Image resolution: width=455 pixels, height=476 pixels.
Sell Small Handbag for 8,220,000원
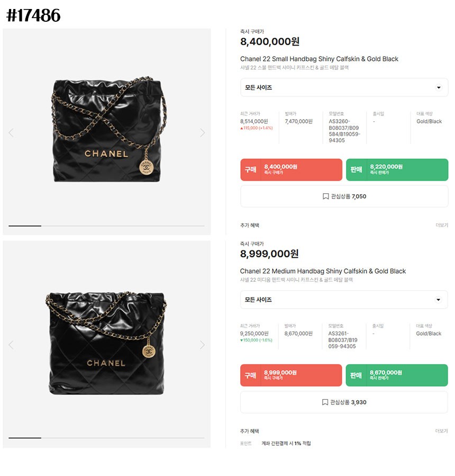(x=397, y=169)
